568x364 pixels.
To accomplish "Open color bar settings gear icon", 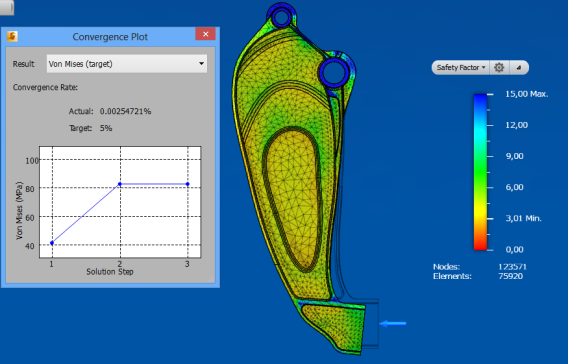I will click(499, 67).
